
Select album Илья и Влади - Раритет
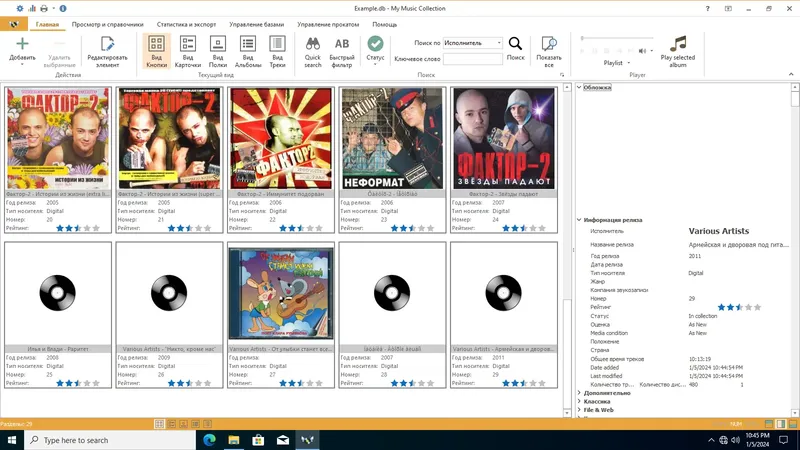click(58, 315)
